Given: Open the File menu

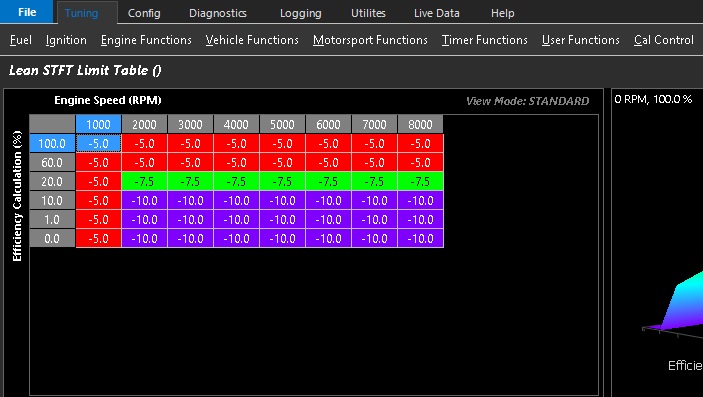Looking at the screenshot, I should click(26, 12).
